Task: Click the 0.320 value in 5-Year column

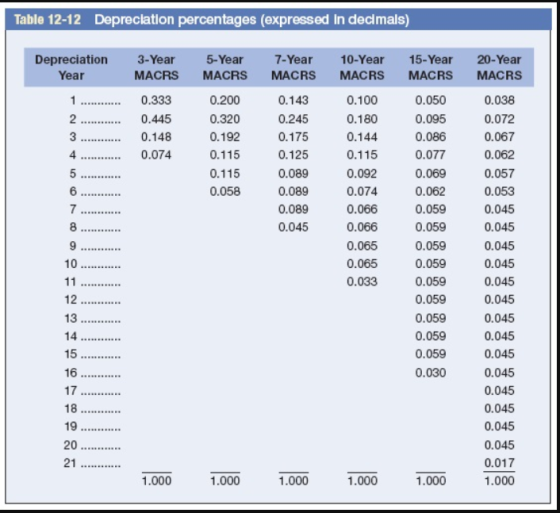Action: 225,119
